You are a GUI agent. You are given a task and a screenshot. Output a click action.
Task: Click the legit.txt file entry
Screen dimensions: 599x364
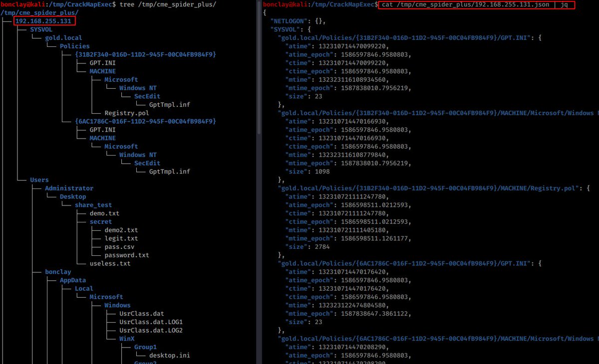pyautogui.click(x=121, y=238)
